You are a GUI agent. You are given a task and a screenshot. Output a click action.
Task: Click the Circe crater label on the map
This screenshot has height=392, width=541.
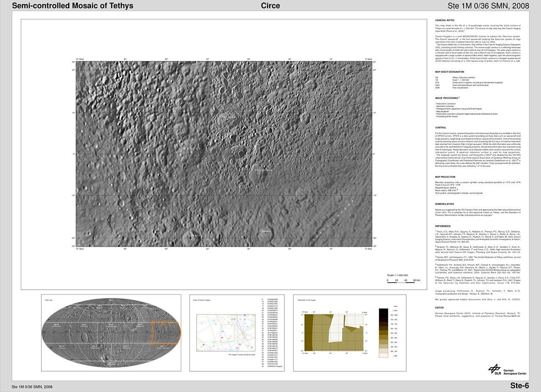click(x=153, y=208)
